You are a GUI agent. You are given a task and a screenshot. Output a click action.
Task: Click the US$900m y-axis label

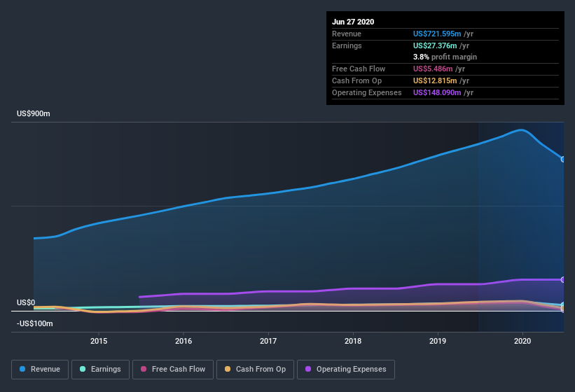coord(34,113)
